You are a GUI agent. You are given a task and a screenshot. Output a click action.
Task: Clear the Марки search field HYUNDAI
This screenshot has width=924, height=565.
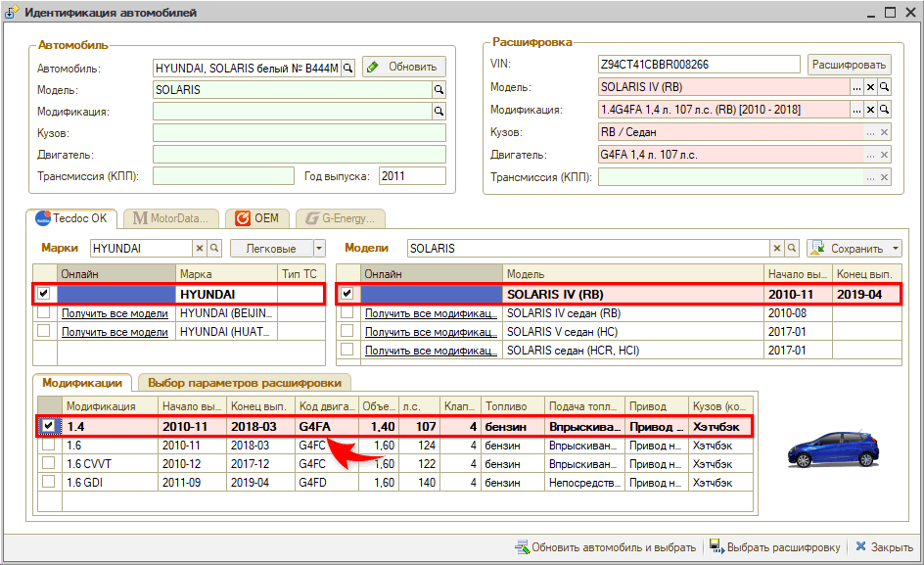200,249
